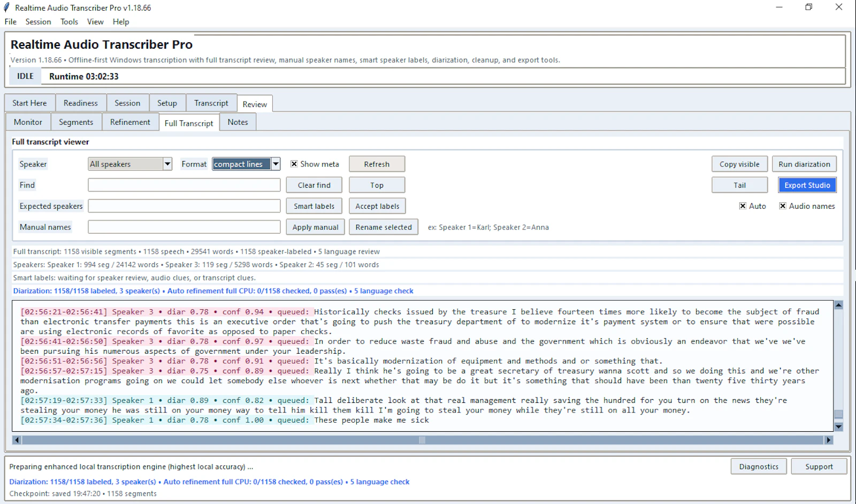Click the 'Runtime 03:02:33' status text
This screenshot has width=856, height=504.
click(84, 77)
